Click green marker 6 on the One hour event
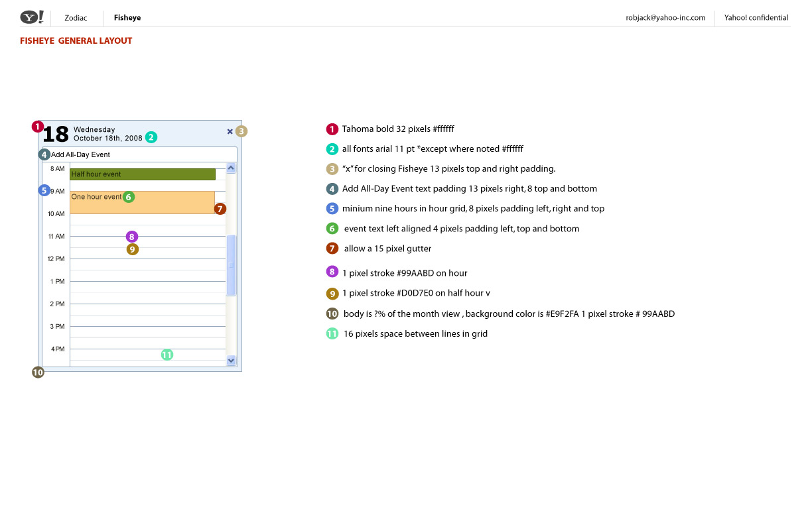 129,197
